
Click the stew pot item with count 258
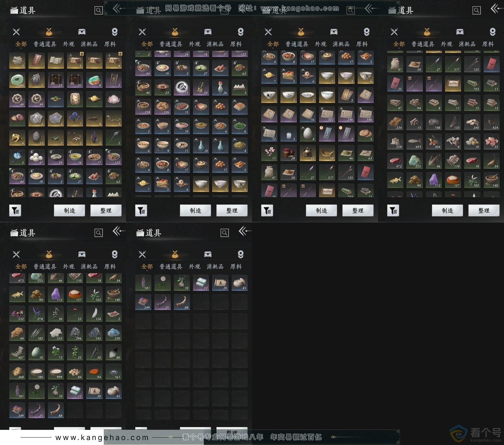143,107
